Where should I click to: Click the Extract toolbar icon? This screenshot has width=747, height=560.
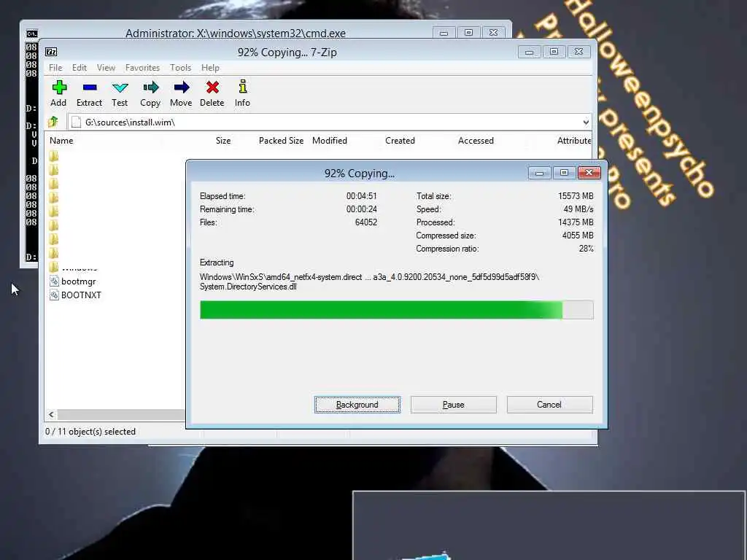click(90, 87)
